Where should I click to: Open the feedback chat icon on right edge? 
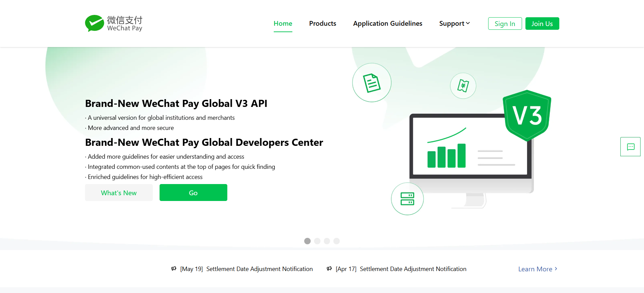[630, 147]
